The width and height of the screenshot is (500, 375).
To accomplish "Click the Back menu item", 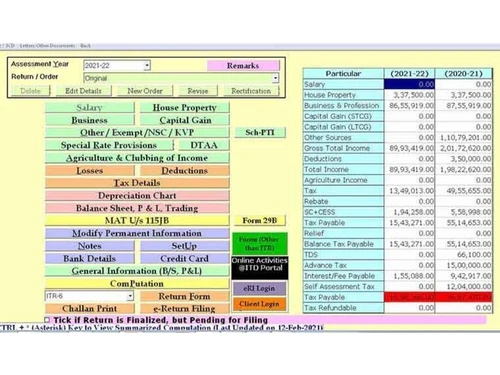I will [x=85, y=46].
